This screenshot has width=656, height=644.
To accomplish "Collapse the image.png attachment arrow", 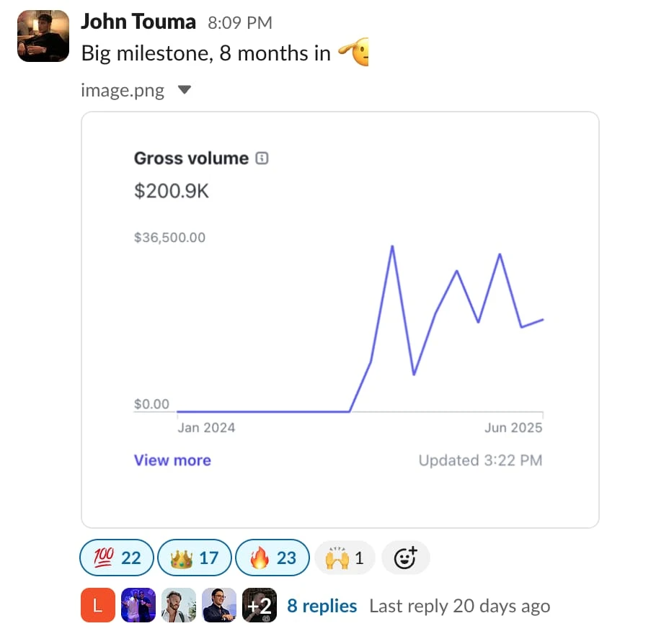I will click(x=185, y=91).
